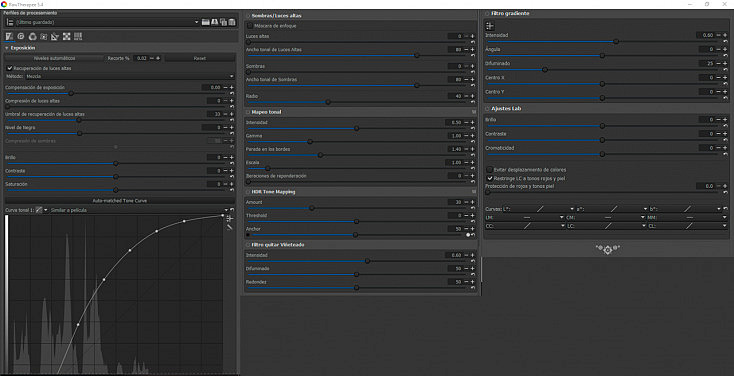734x376 pixels.
Task: Uncheck Recuperación de luces altas
Action: click(9, 68)
